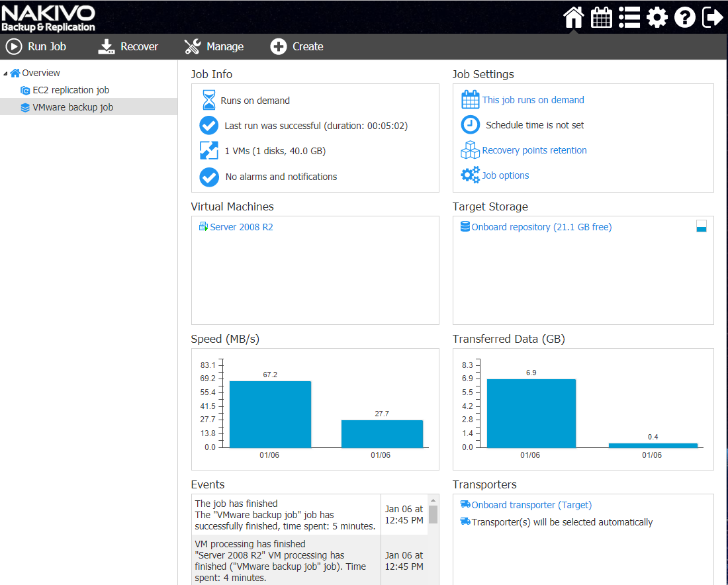
Task: Click the Events scrollbar up arrow
Action: point(433,500)
